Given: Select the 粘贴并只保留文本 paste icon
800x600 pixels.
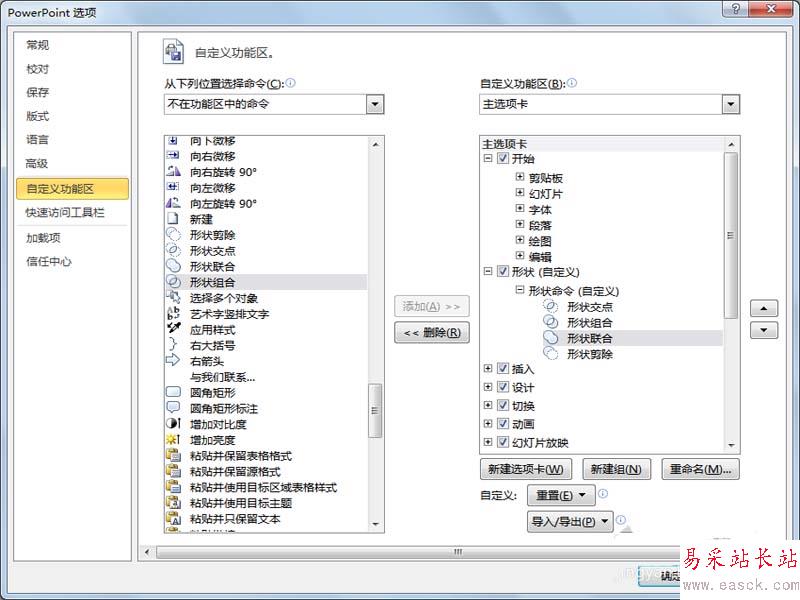Looking at the screenshot, I should point(173,518).
